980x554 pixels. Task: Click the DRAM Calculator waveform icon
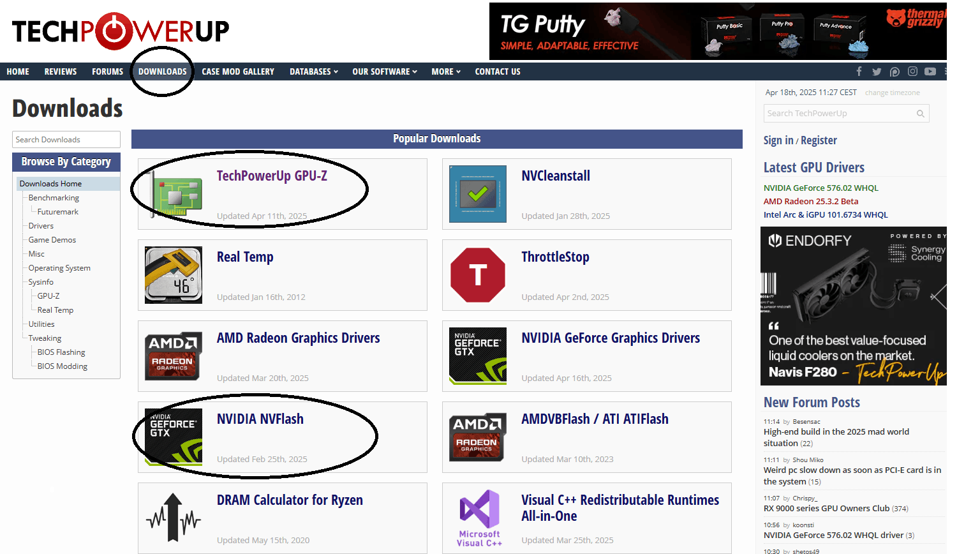[174, 518]
